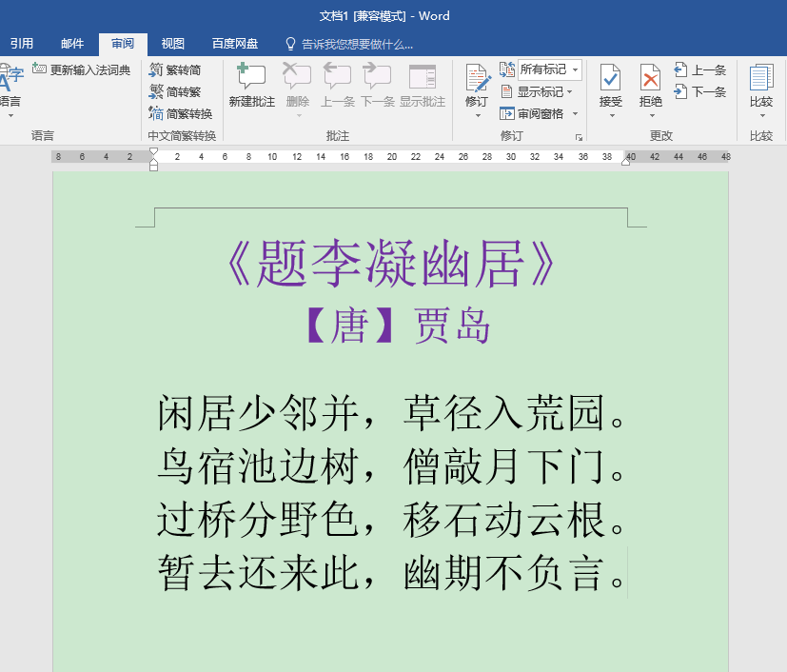Click the Tell me lightbulb icon
787x672 pixels.
(x=290, y=44)
